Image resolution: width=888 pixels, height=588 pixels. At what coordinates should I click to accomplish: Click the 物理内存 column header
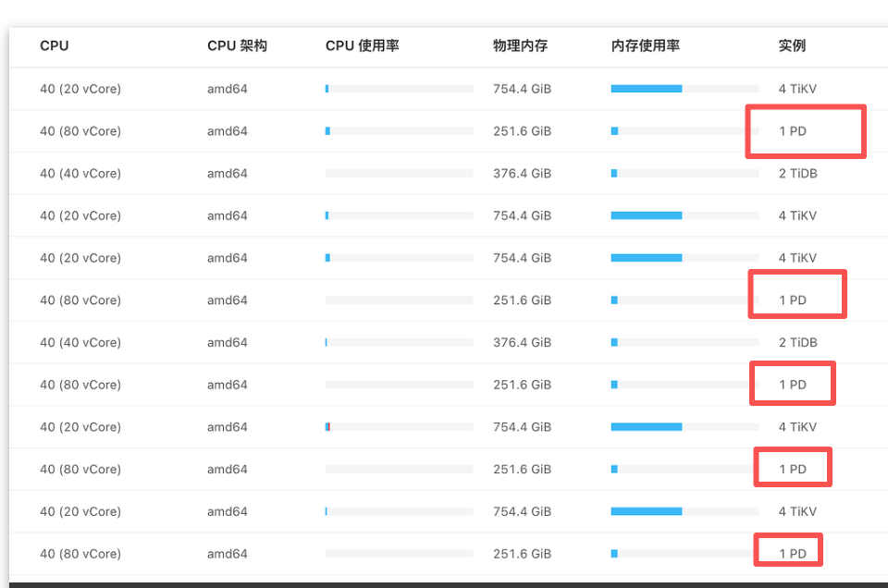[520, 46]
